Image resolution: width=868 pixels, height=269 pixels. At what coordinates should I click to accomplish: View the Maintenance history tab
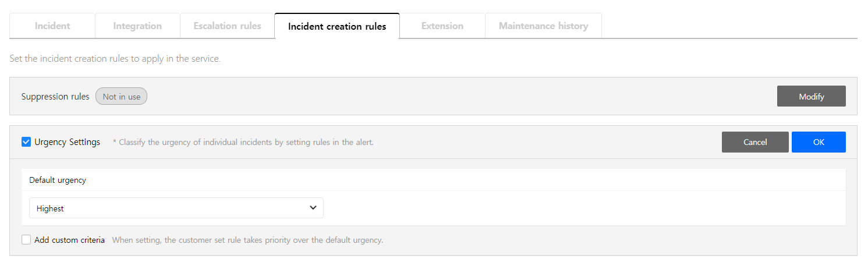click(543, 26)
